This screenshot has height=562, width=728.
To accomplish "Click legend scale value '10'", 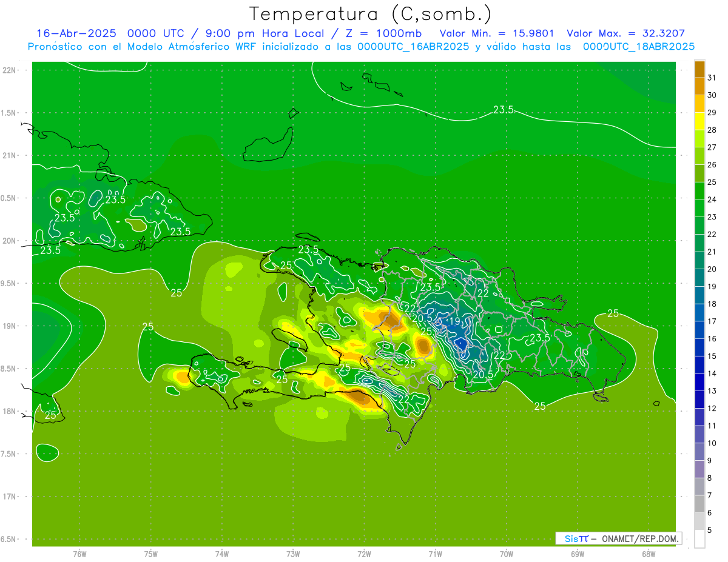I will (x=712, y=443).
